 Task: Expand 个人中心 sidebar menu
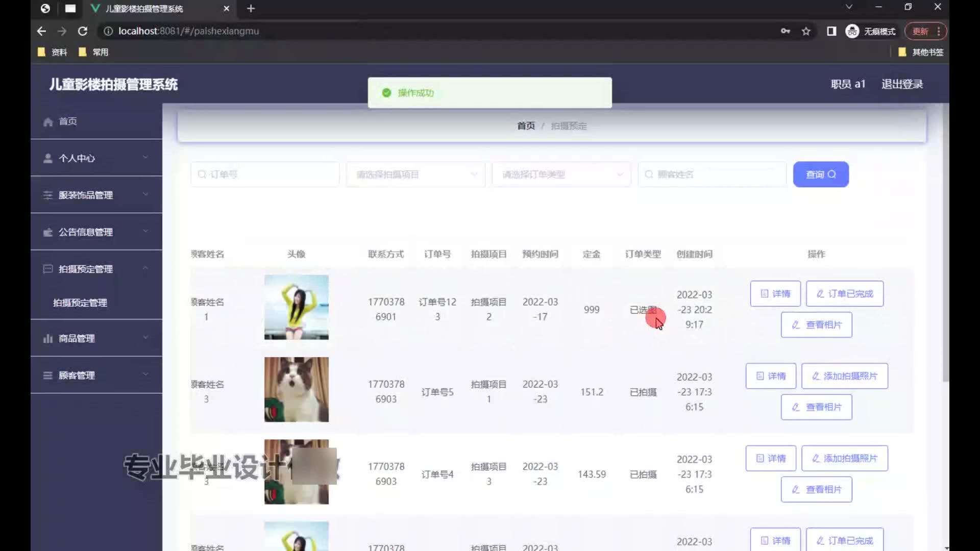96,158
